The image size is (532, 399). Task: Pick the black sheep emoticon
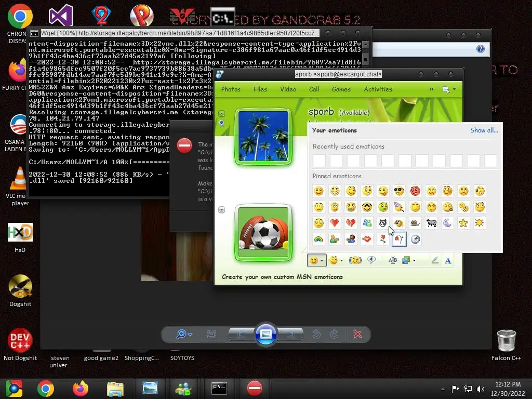point(431,223)
